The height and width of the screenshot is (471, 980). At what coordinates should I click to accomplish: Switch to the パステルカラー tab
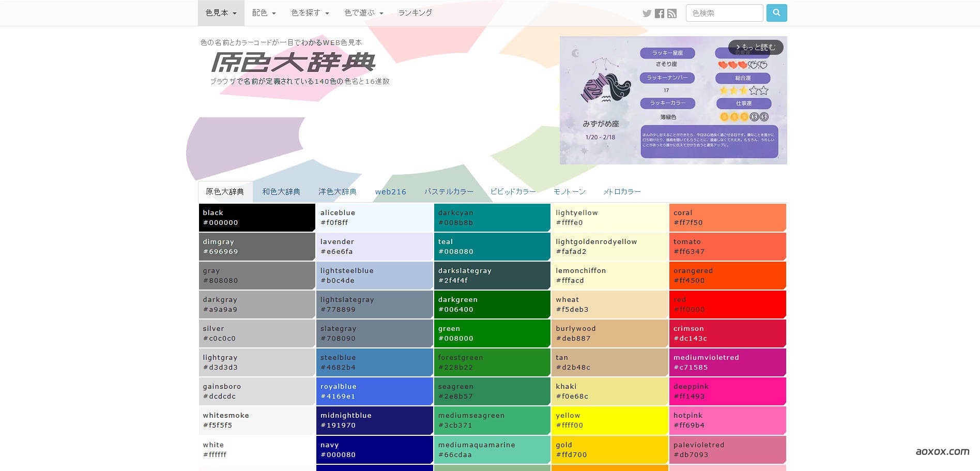coord(449,191)
